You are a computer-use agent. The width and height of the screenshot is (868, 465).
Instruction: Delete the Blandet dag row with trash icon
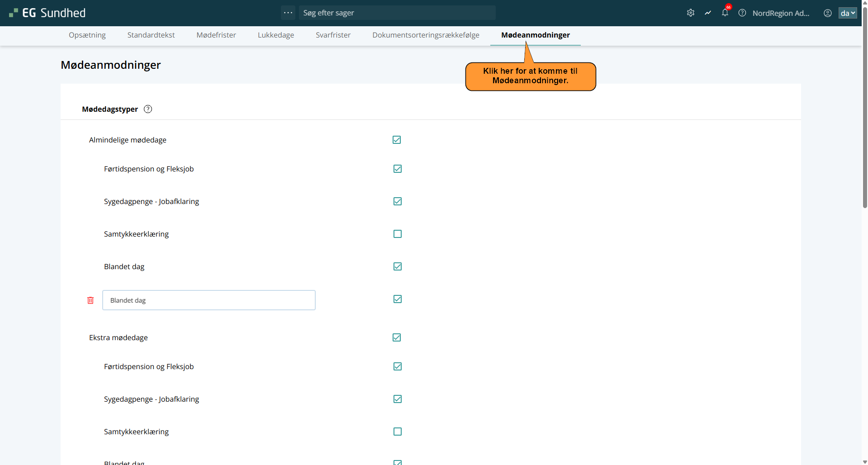click(90, 300)
